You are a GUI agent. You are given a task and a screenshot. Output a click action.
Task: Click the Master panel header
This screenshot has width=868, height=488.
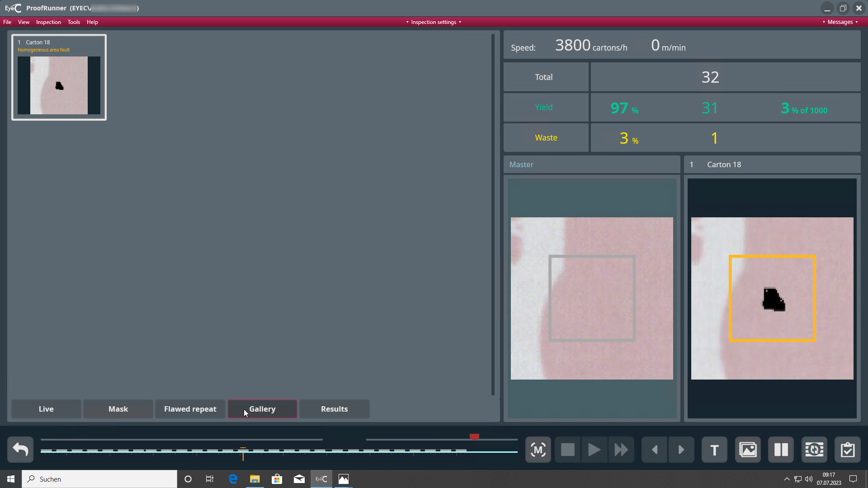(592, 164)
